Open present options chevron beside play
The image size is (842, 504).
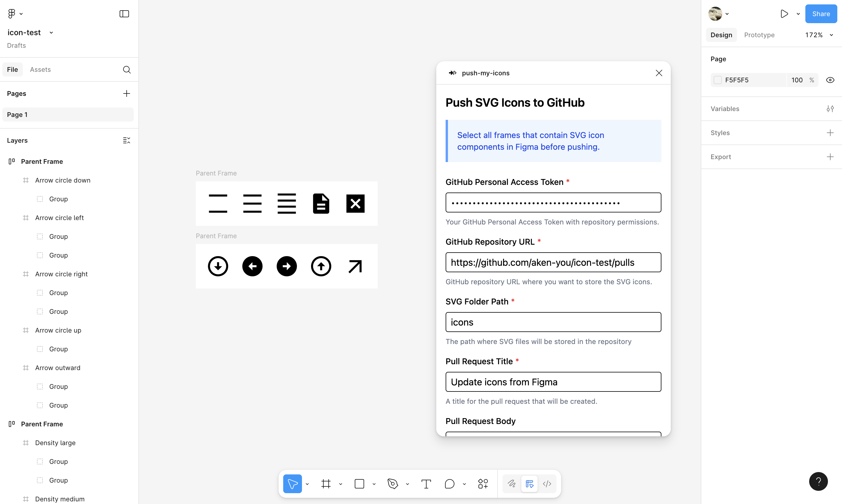click(798, 14)
